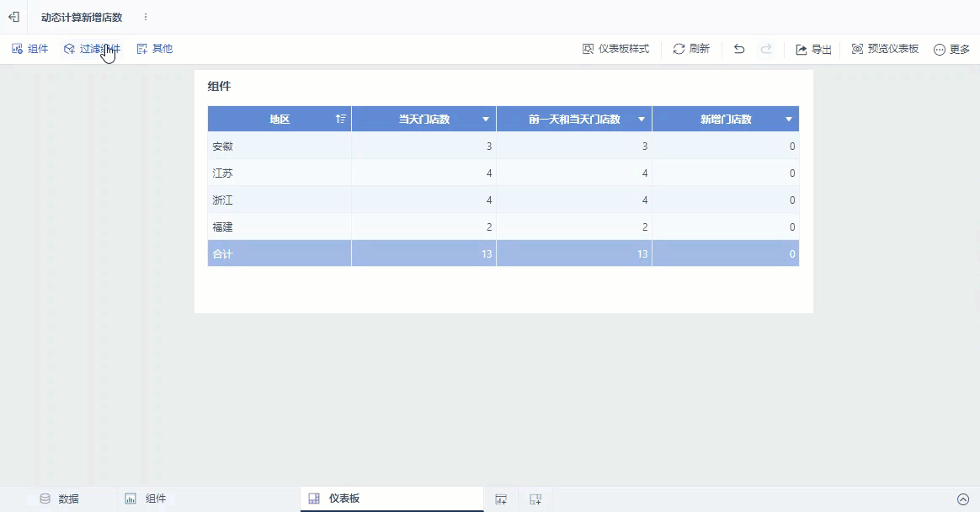Click the exit/back icon at top-left
The height and width of the screenshot is (512, 980).
13,18
